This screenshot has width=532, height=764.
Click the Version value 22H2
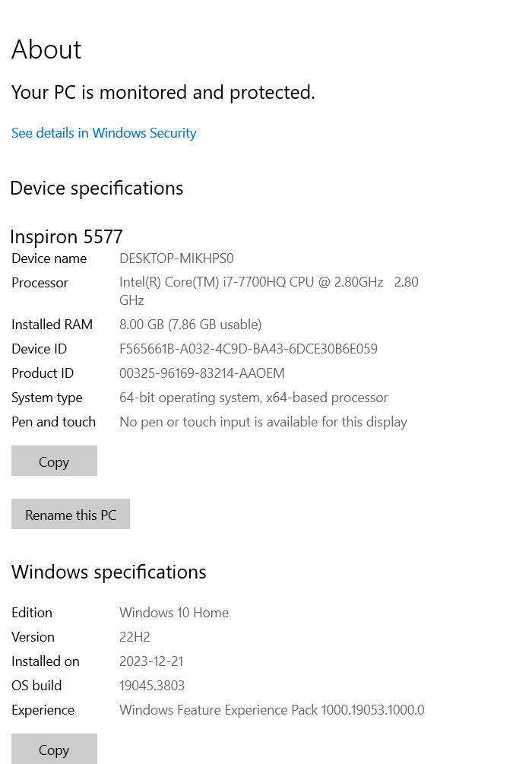(133, 636)
